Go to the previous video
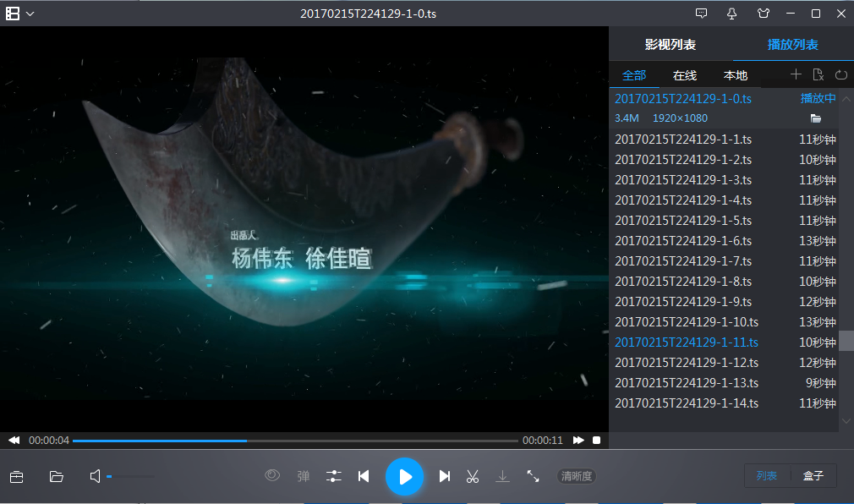 pos(364,476)
